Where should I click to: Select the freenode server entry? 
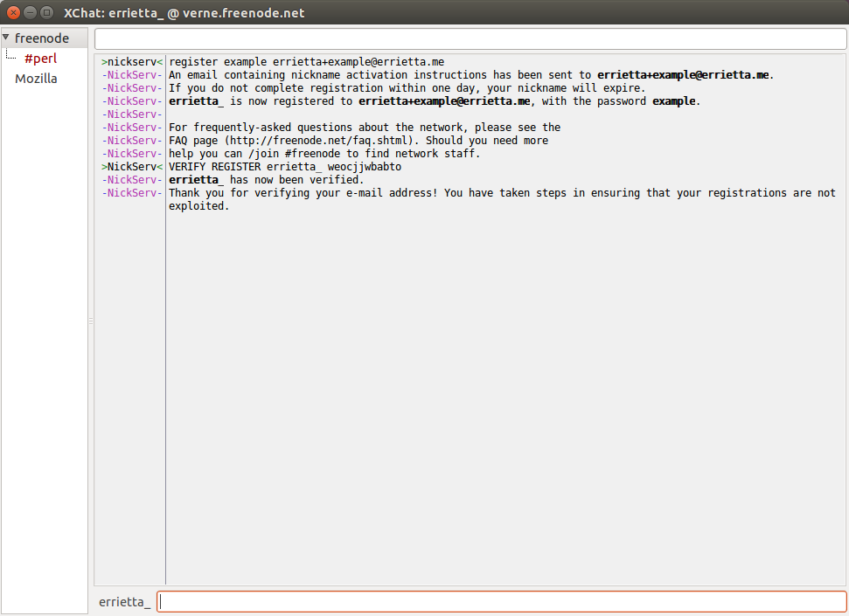pos(42,38)
